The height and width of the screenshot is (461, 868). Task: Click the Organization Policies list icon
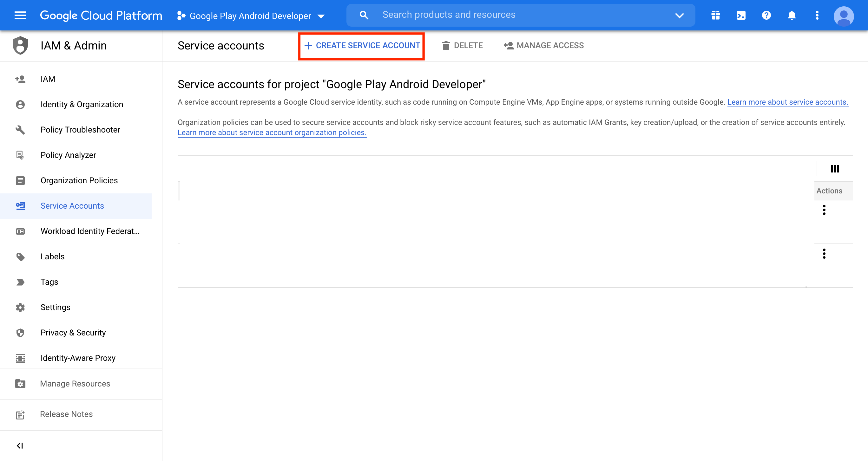pyautogui.click(x=20, y=180)
